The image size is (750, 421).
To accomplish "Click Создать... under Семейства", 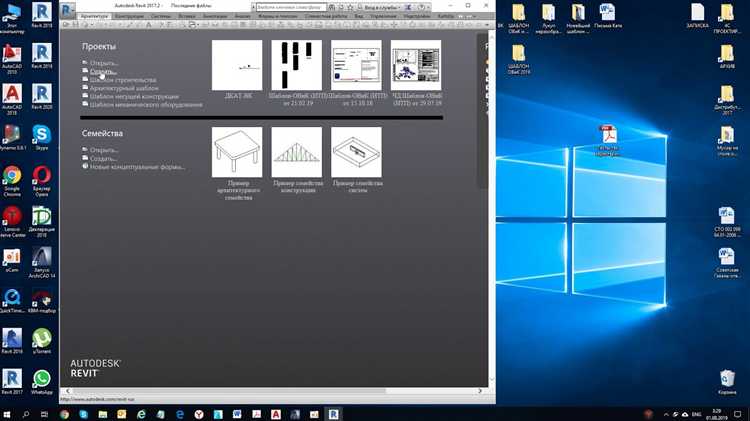I will point(103,158).
